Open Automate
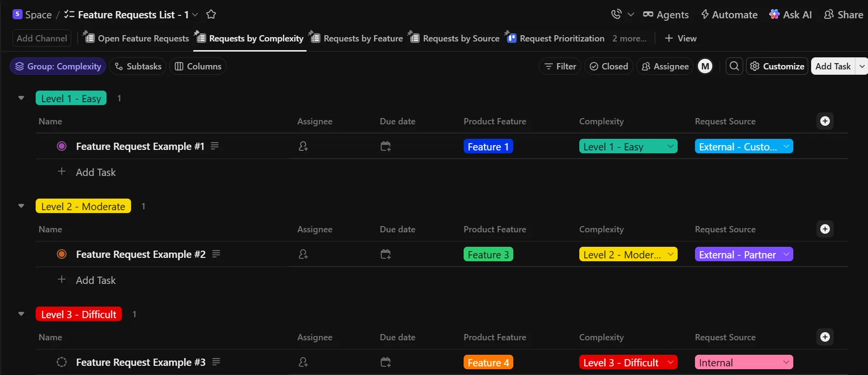This screenshot has width=868, height=375. pyautogui.click(x=729, y=14)
